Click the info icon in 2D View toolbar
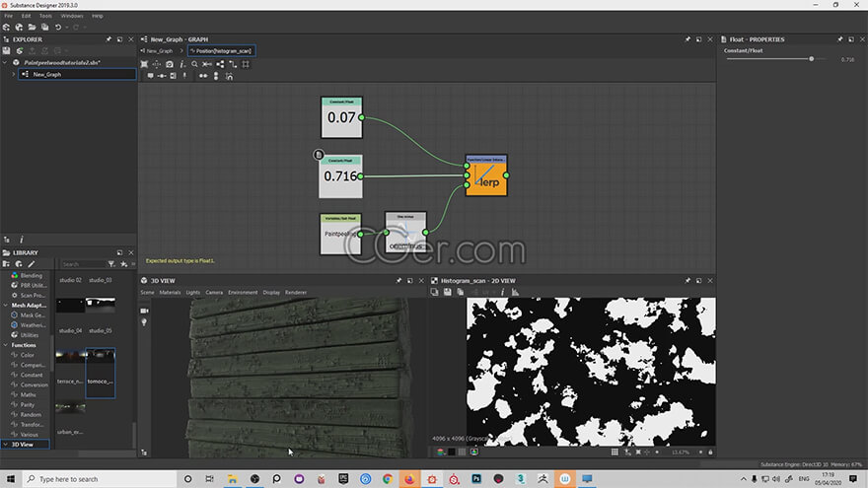The image size is (868, 488). [x=503, y=292]
